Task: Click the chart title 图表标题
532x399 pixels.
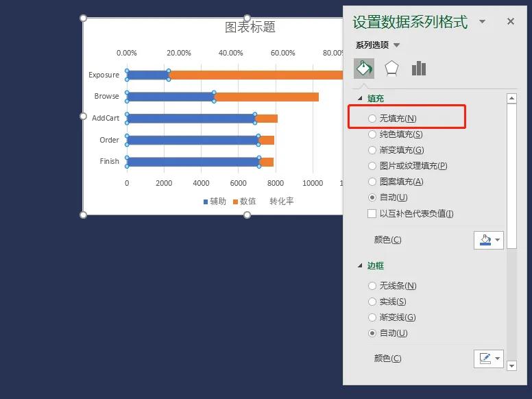Action: coord(250,27)
